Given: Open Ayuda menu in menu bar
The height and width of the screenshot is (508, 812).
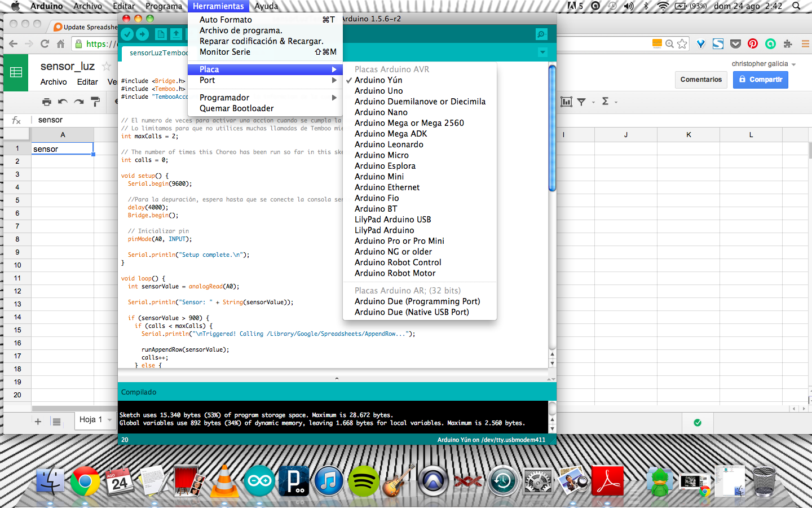Looking at the screenshot, I should click(266, 6).
